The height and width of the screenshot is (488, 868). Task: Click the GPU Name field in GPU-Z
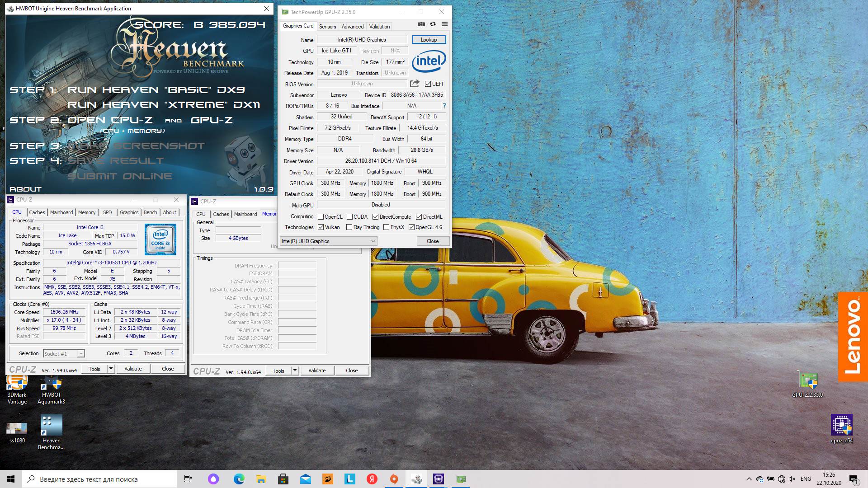[362, 40]
